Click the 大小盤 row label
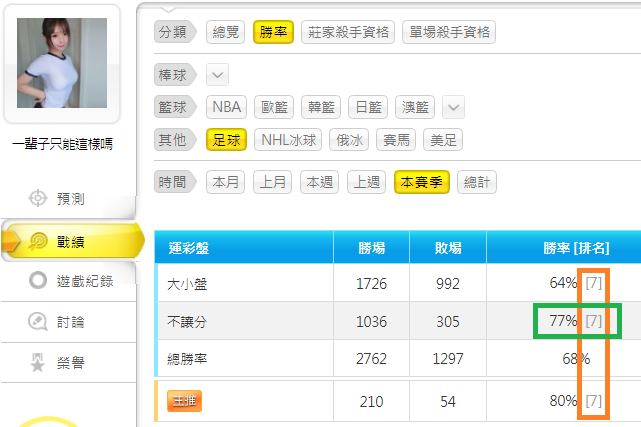This screenshot has width=641, height=427. pyautogui.click(x=187, y=284)
